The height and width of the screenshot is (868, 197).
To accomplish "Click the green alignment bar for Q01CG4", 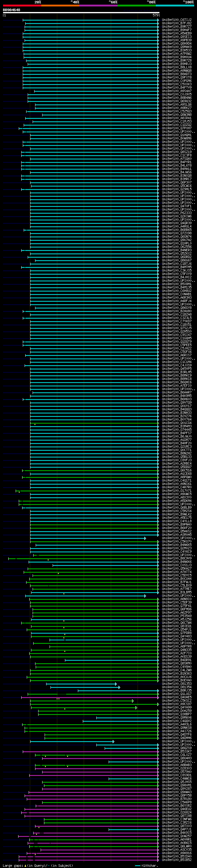I will point(94,423).
